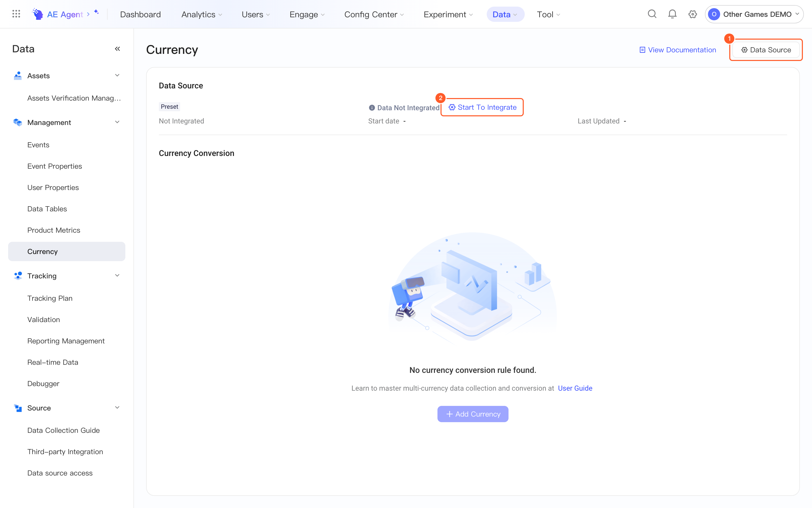
Task: Open the notifications bell
Action: point(672,14)
